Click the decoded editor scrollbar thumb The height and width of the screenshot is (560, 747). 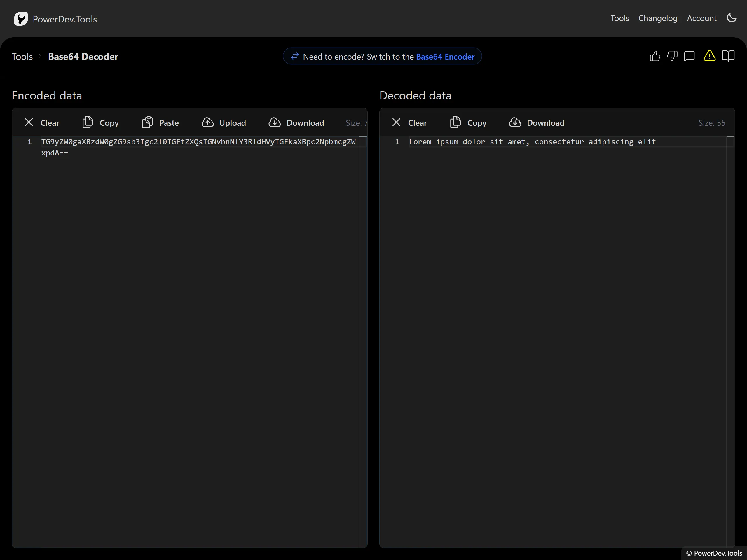(x=730, y=137)
